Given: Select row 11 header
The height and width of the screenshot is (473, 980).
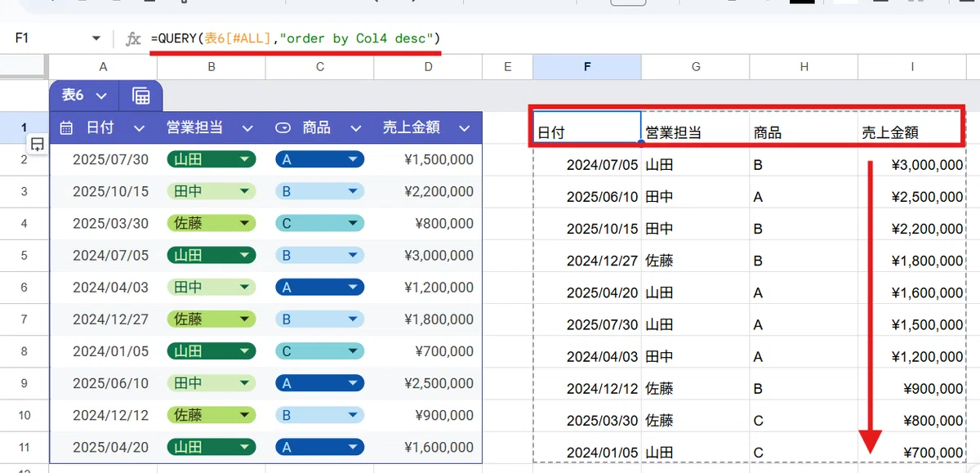Looking at the screenshot, I should (24, 447).
